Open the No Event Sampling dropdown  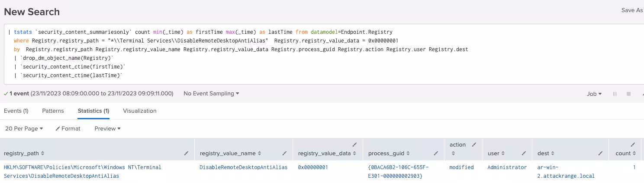[211, 94]
